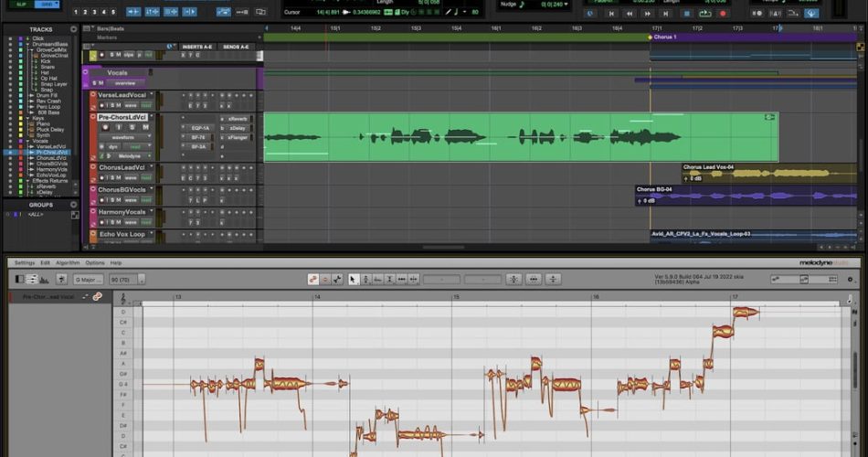Mute the Vocals folder track
Screen dimensions: 868x457
click(x=101, y=83)
